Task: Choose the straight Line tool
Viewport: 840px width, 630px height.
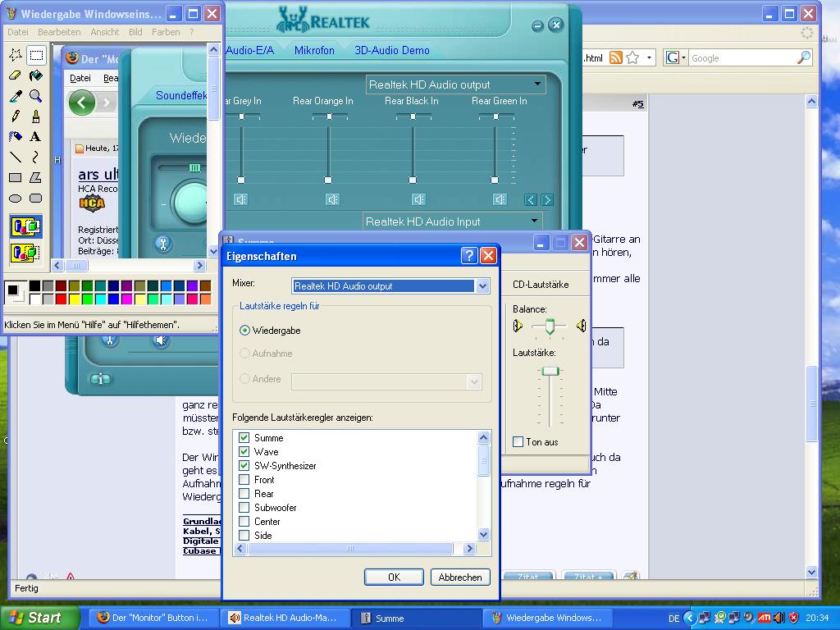Action: (x=16, y=157)
